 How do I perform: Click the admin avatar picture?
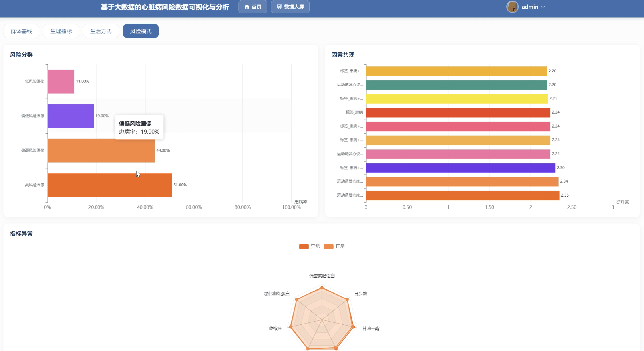click(512, 7)
